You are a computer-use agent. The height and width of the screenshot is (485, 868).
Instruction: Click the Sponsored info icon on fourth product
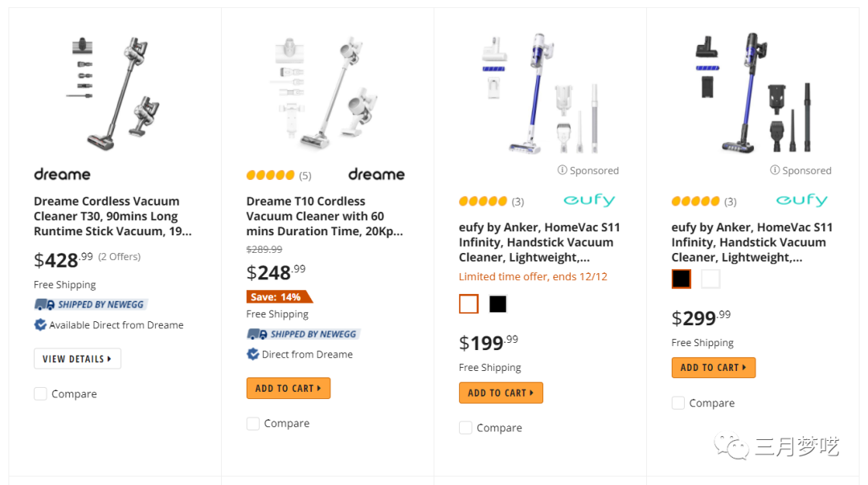pyautogui.click(x=775, y=170)
